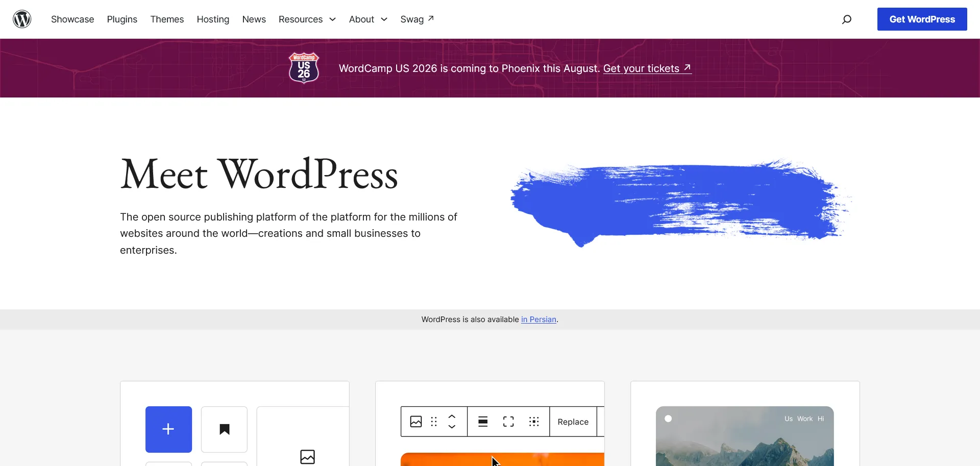This screenshot has height=466, width=980.
Task: Click the full-screen corners icon in toolbar
Action: [508, 422]
